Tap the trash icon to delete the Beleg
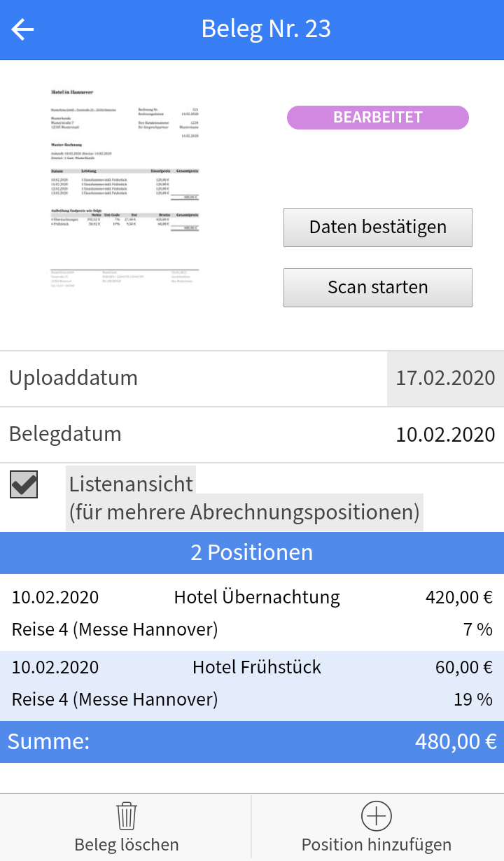The height and width of the screenshot is (861, 504). [x=126, y=815]
